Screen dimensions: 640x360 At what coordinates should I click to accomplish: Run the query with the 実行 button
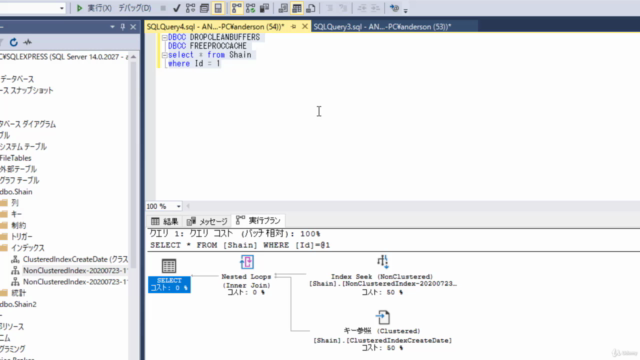(x=94, y=8)
